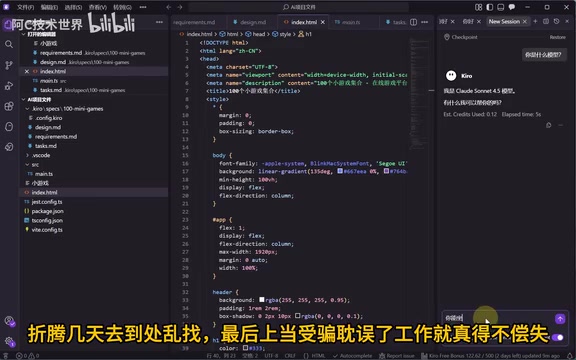Click the rgba(0, 0, 0, 0.1) color swatch
Screen dimensions: 576x360
tap(298, 316)
